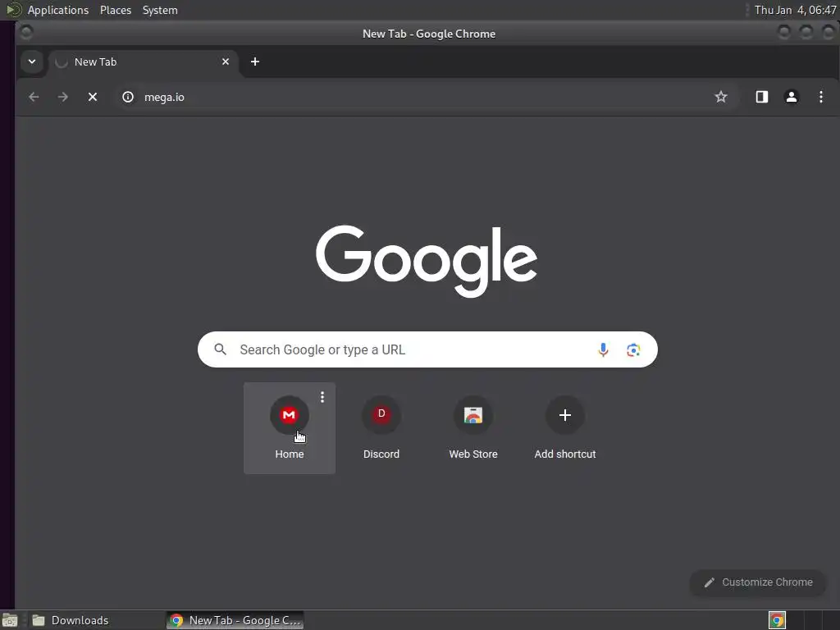
Task: Click Chrome icon in bottom-right panel
Action: point(777,620)
